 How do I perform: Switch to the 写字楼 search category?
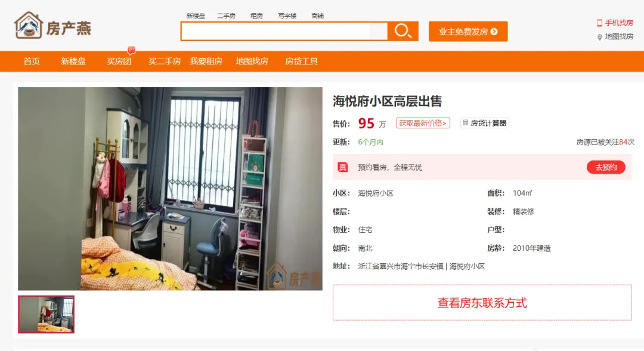(287, 16)
